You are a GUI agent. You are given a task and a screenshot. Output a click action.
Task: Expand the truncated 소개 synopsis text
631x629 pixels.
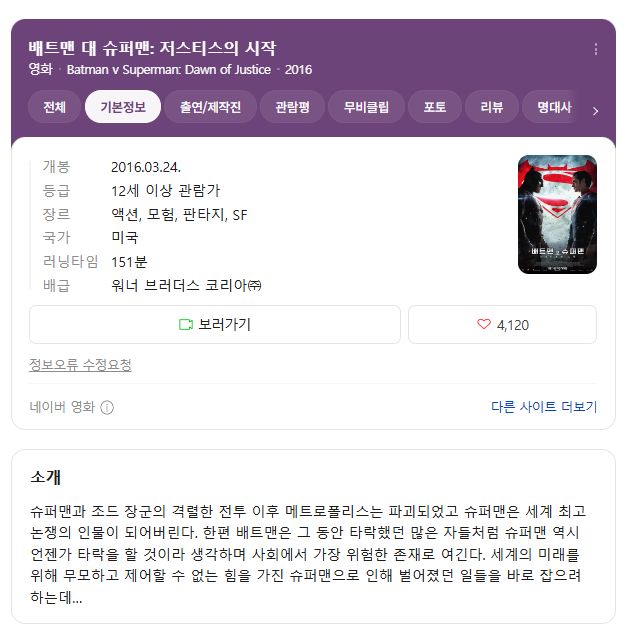[308, 554]
